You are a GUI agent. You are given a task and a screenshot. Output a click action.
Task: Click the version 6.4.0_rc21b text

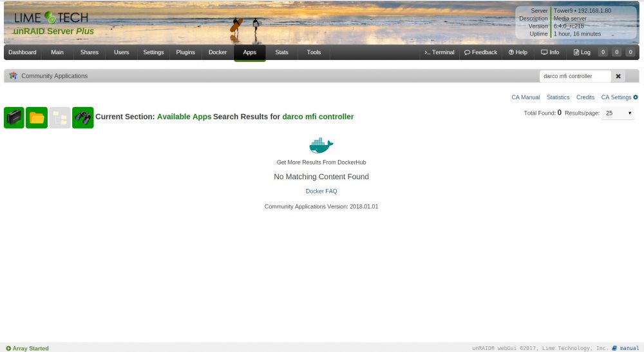569,26
